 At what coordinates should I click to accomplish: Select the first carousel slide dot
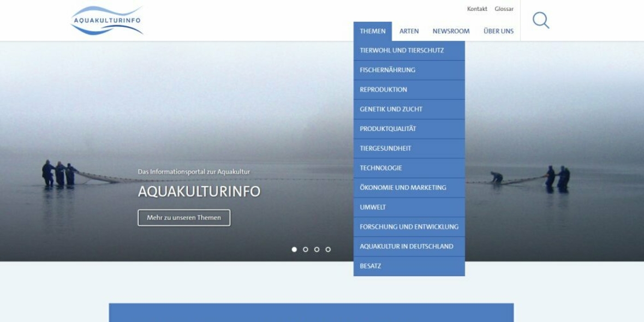click(294, 249)
